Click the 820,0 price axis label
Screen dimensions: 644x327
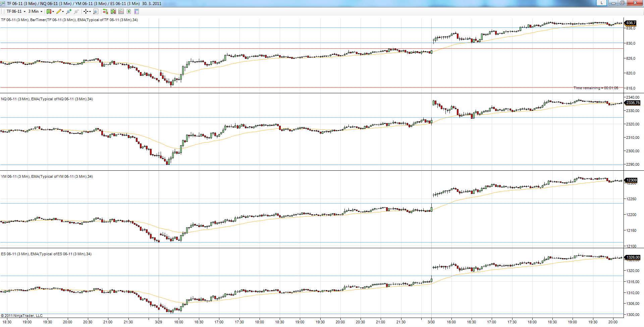pos(631,73)
